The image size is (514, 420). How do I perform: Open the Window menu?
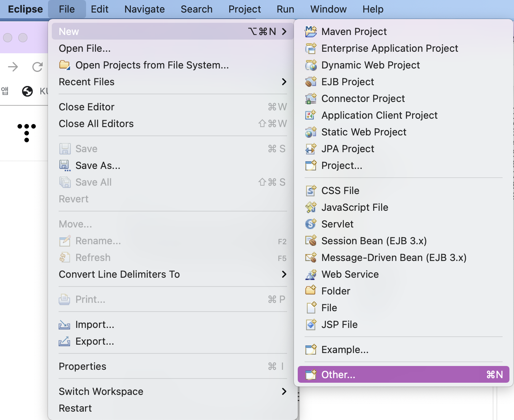[x=329, y=9]
